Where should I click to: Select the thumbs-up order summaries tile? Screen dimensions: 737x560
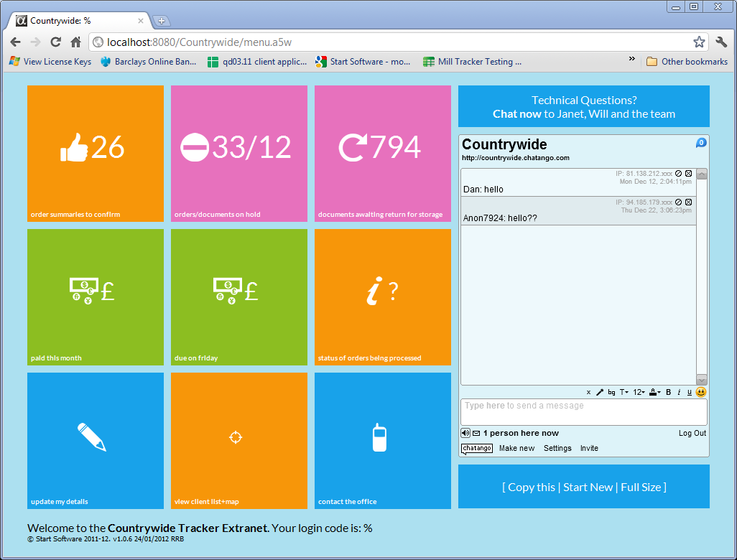[95, 154]
